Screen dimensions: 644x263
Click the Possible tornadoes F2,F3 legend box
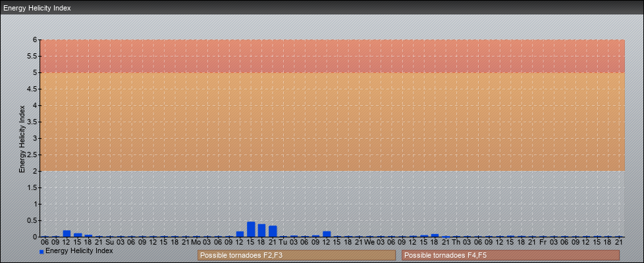click(x=296, y=255)
